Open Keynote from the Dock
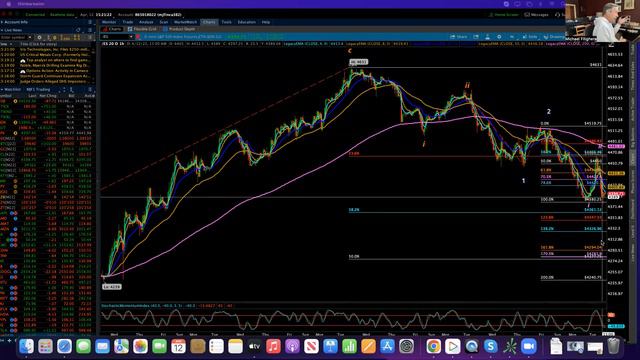This screenshot has width=640, height=360. click(x=330, y=347)
